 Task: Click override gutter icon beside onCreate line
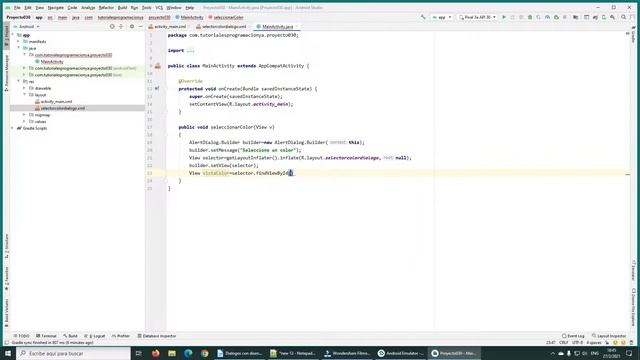pos(157,89)
